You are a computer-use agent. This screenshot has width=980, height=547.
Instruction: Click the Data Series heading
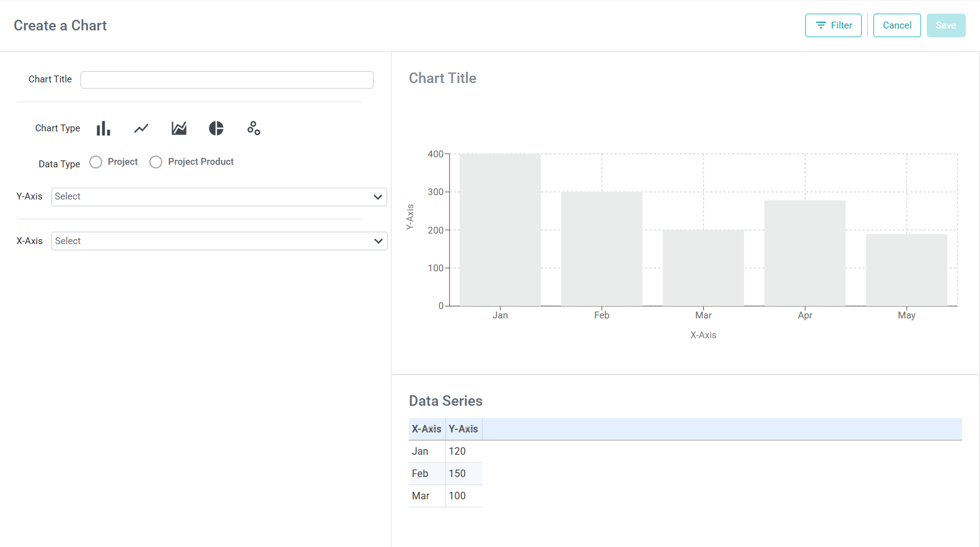[x=445, y=401]
